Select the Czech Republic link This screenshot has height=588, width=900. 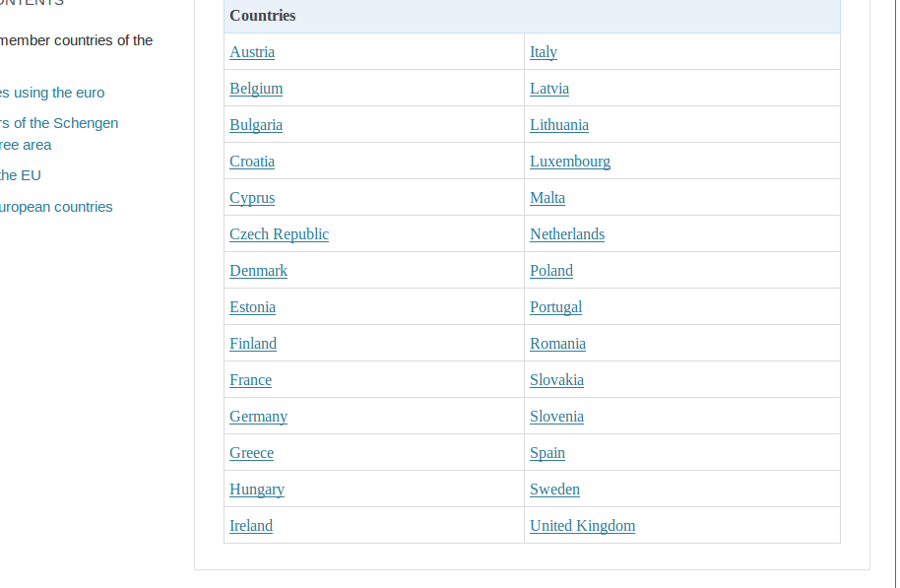click(x=279, y=234)
